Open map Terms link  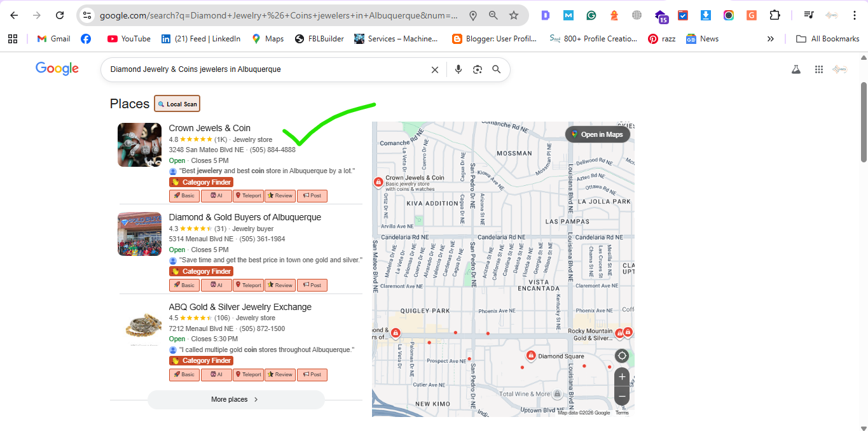(622, 413)
